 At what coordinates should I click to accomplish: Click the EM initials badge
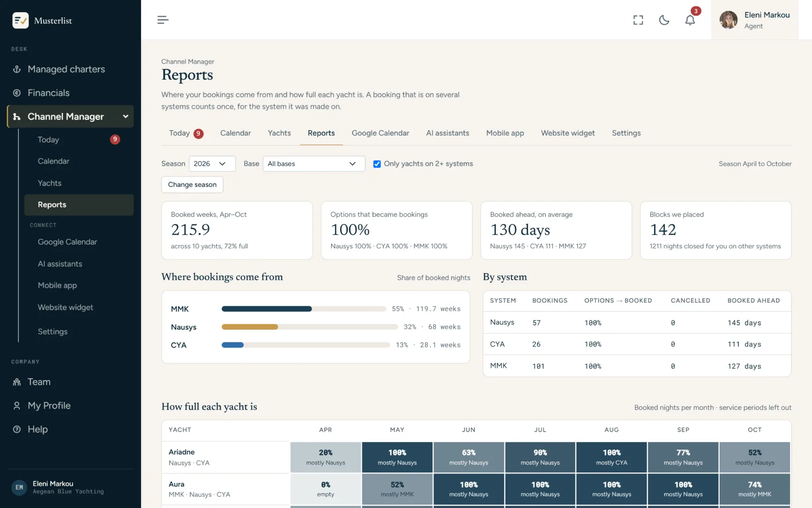(19, 487)
